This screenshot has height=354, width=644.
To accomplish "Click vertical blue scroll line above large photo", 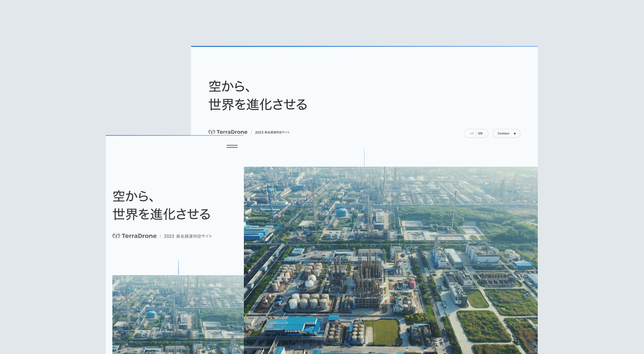I will pos(364,157).
